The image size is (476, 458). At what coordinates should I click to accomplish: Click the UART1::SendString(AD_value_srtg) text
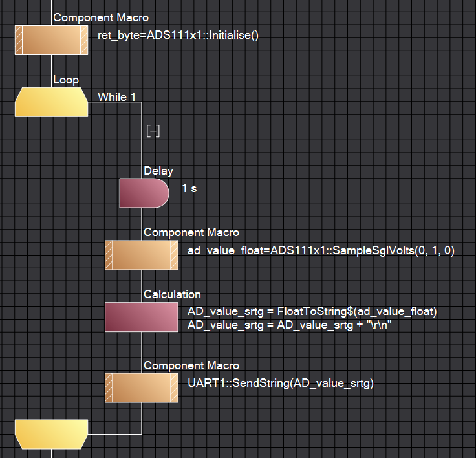pos(280,384)
